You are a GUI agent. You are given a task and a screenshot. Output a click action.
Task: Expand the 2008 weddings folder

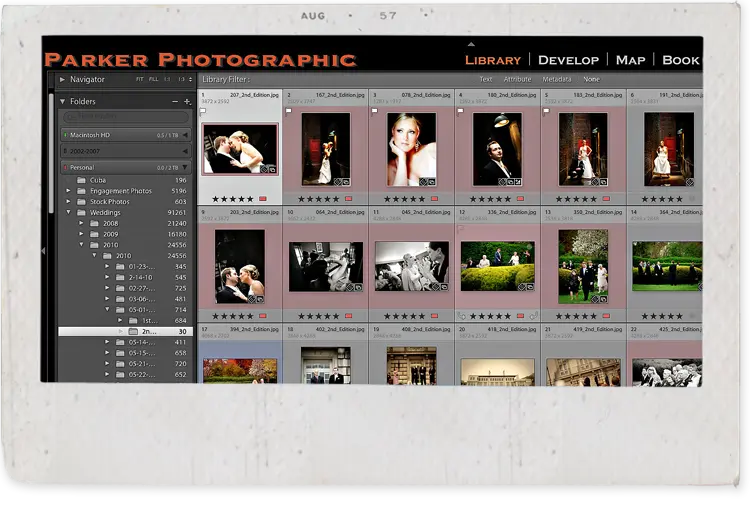[81, 223]
